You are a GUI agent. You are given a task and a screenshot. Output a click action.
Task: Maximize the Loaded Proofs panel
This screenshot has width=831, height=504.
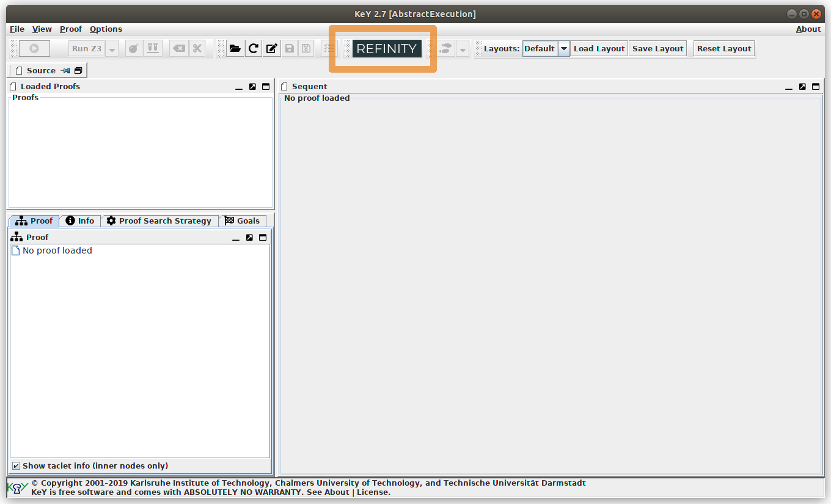click(266, 87)
